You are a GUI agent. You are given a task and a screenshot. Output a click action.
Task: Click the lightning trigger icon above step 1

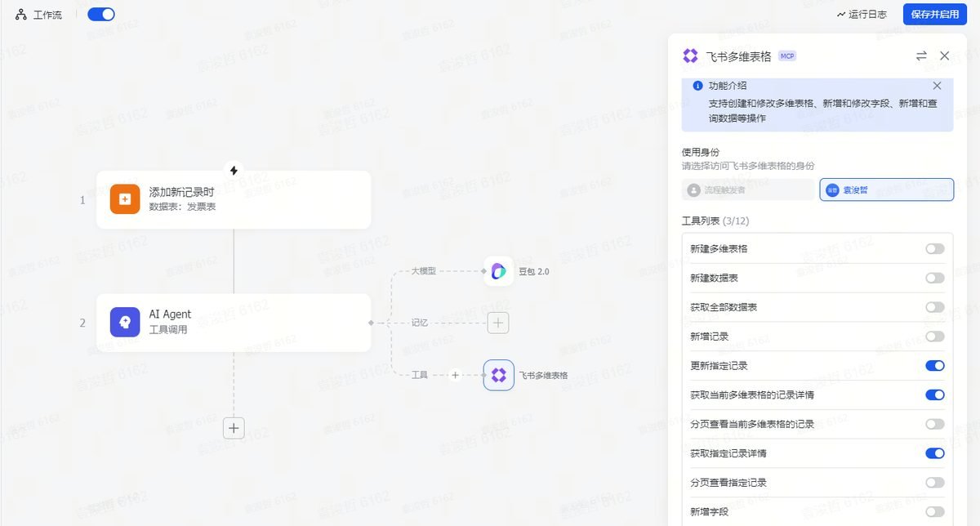[234, 171]
